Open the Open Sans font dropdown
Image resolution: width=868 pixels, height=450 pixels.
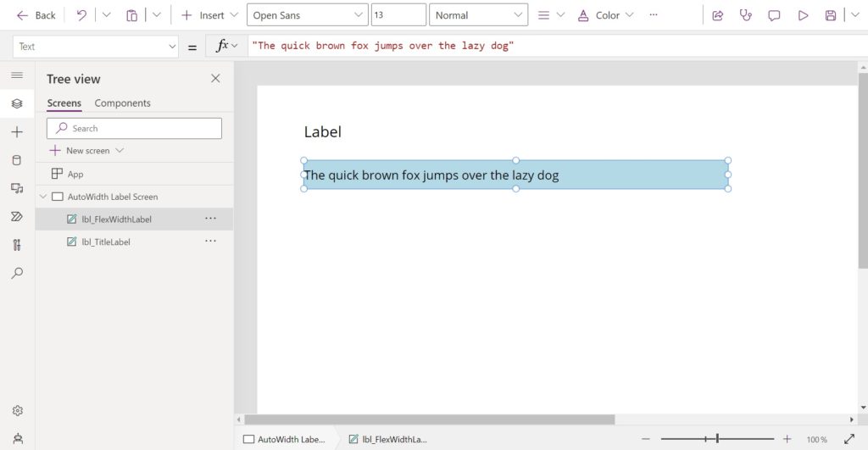coord(307,15)
